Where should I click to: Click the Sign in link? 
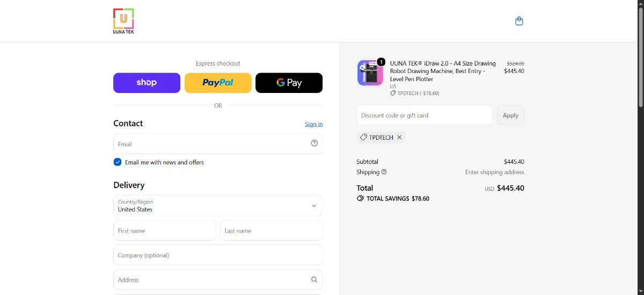pyautogui.click(x=314, y=124)
